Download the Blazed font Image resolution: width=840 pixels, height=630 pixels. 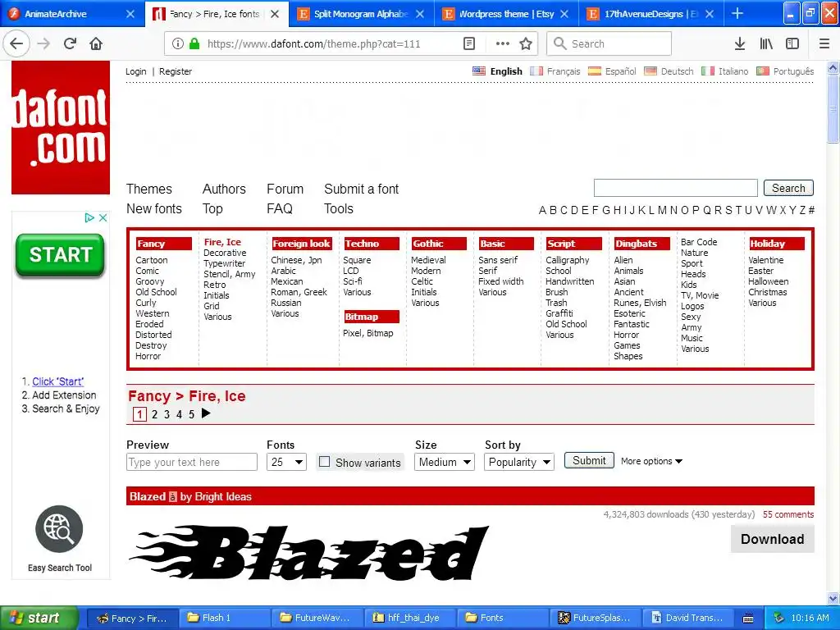(x=773, y=539)
